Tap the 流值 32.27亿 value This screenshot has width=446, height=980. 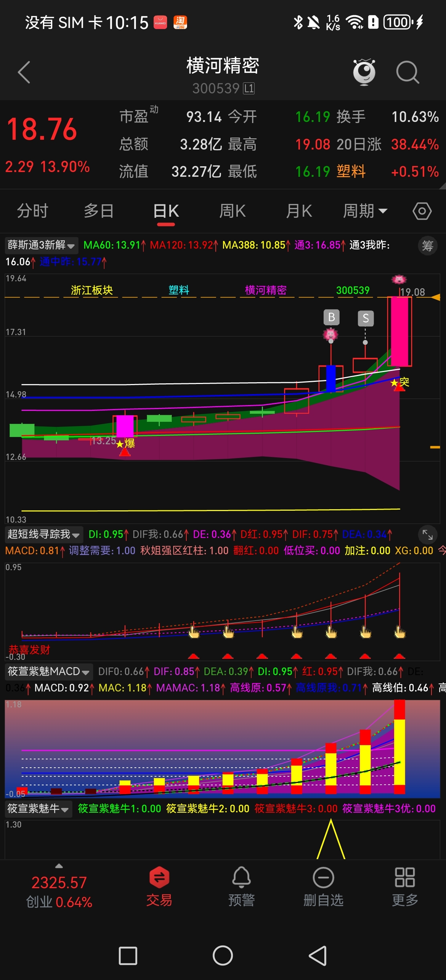196,172
